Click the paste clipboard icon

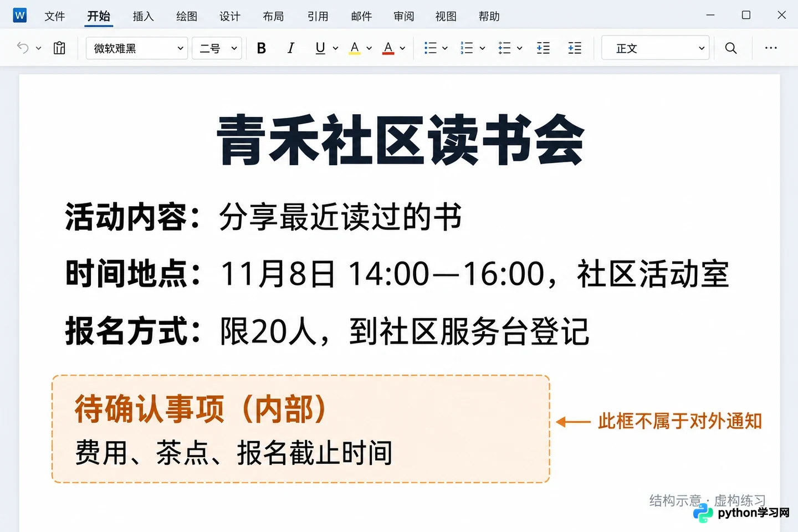pos(59,48)
